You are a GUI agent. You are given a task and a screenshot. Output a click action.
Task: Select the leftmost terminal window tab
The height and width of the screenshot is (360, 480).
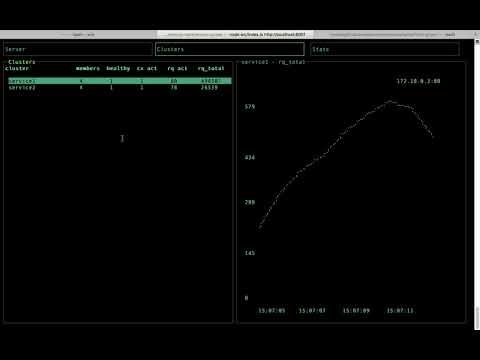click(x=78, y=34)
